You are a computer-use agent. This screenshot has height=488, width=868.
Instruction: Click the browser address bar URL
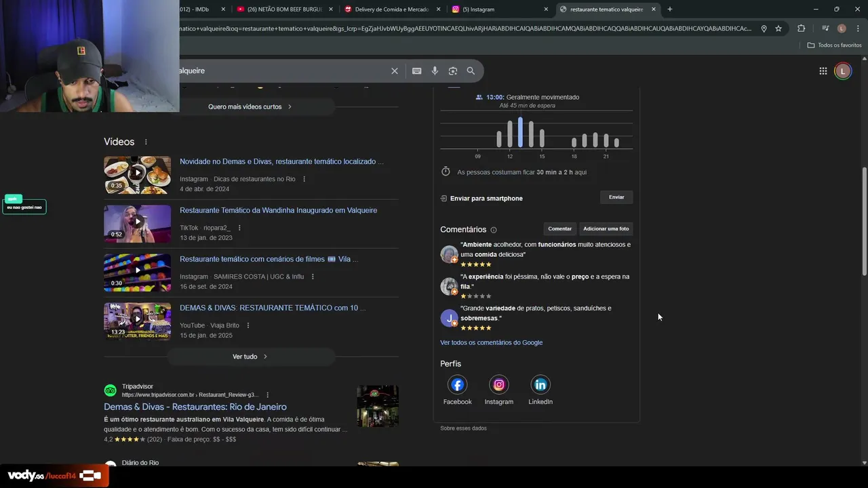465,28
